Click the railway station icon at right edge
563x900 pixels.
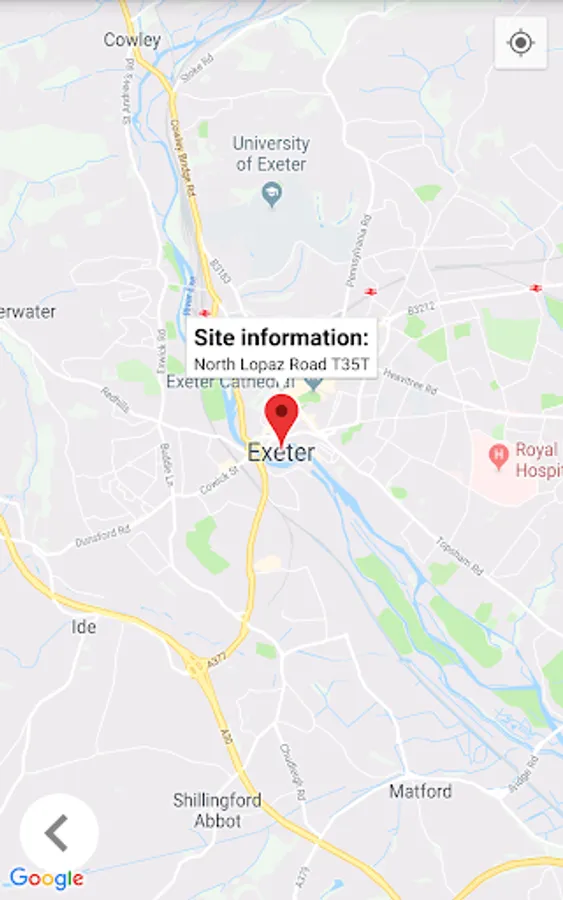[x=535, y=288]
